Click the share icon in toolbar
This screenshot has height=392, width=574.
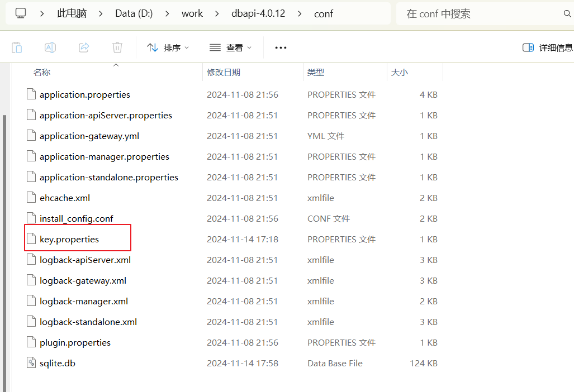(84, 47)
